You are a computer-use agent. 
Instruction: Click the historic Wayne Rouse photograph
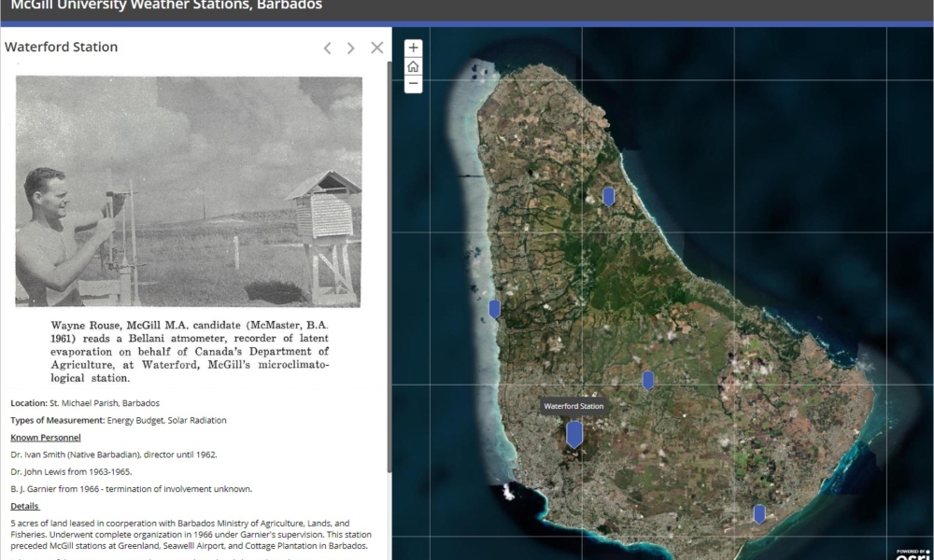189,191
